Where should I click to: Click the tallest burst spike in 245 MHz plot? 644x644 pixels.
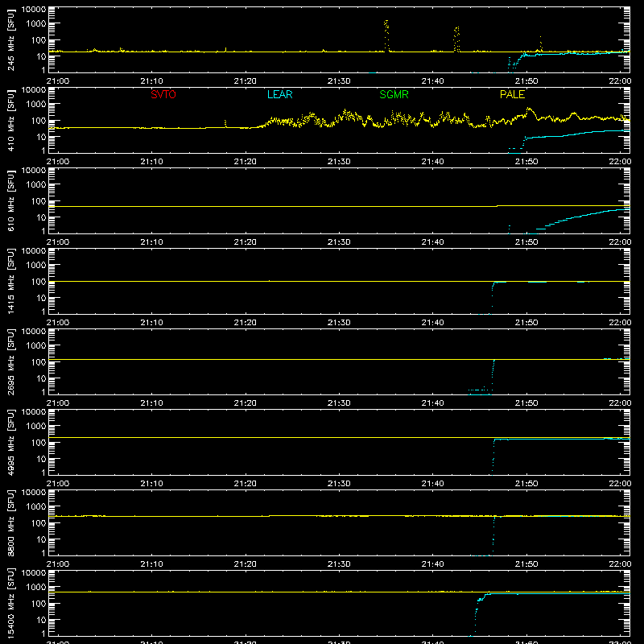386,35
